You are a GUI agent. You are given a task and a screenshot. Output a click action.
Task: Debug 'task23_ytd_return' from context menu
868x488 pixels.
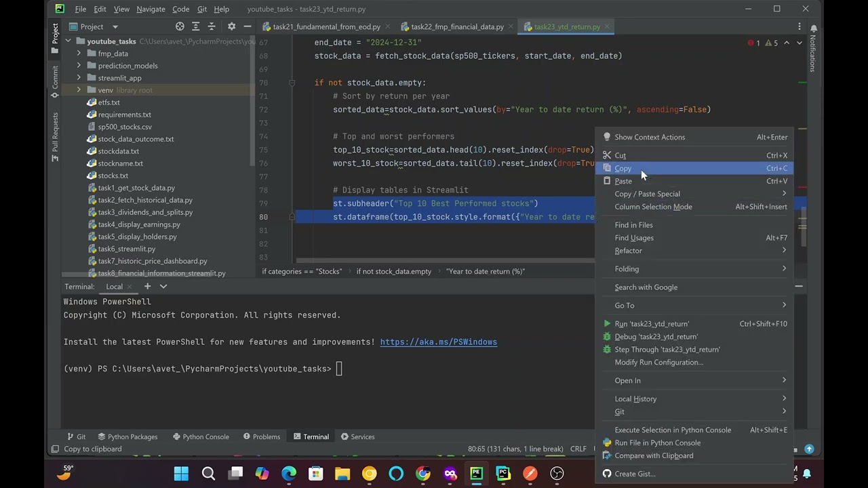694,337
